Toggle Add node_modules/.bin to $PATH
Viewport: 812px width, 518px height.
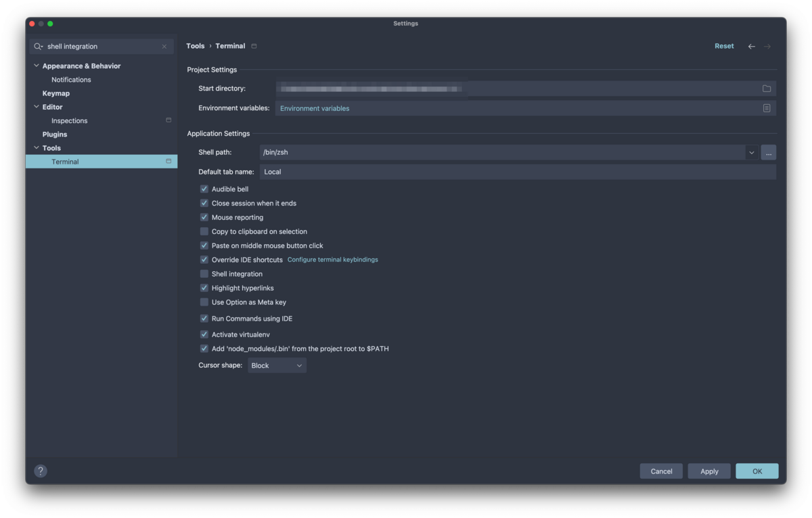point(204,349)
